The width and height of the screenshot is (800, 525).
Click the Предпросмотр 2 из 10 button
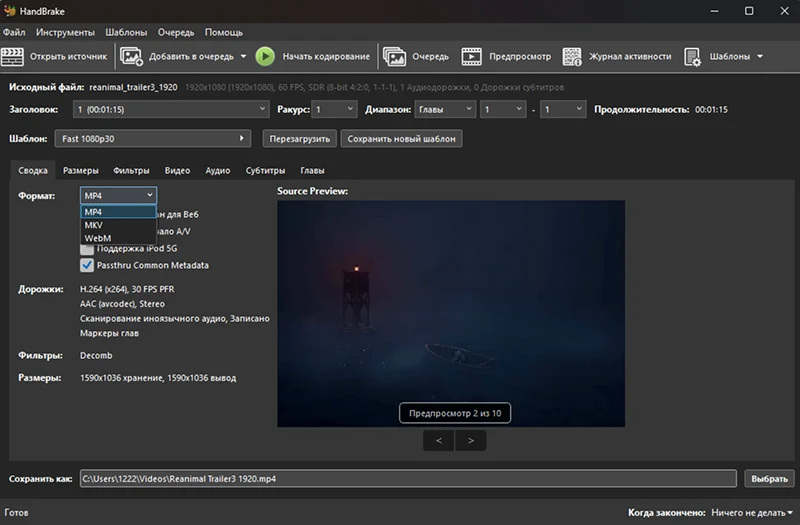(455, 413)
